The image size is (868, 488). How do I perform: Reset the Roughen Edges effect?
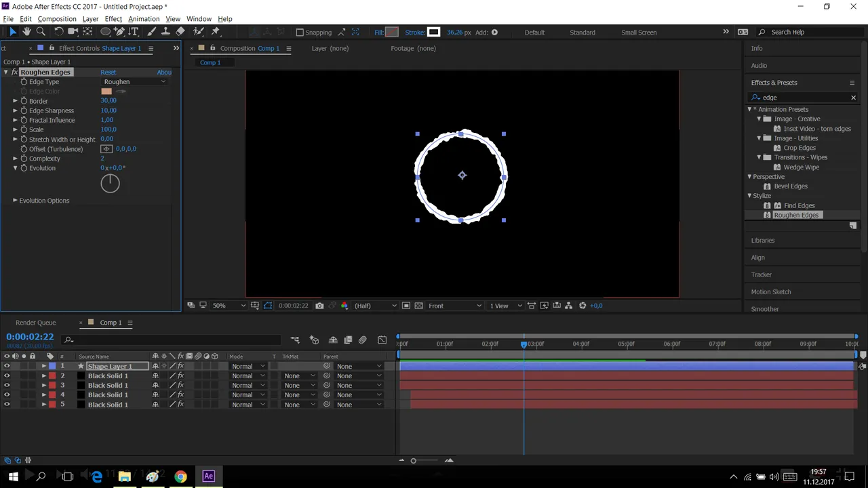[108, 72]
